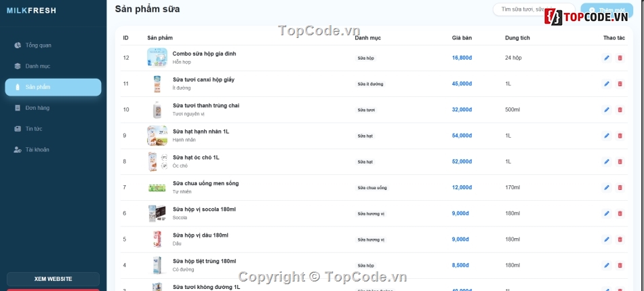Click price 16,800đ

tap(462, 58)
